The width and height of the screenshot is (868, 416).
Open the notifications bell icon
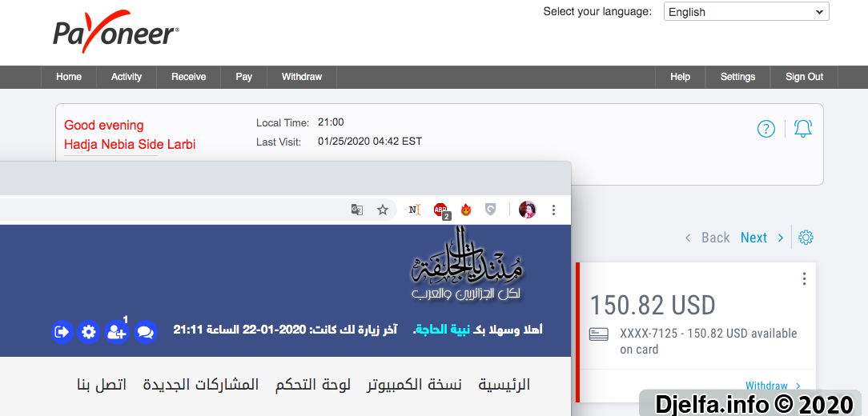[802, 129]
